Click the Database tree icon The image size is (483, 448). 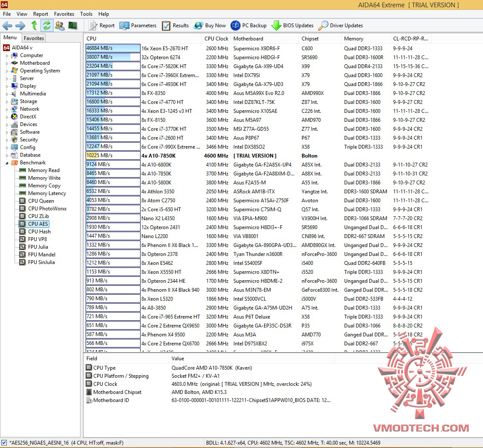14,155
